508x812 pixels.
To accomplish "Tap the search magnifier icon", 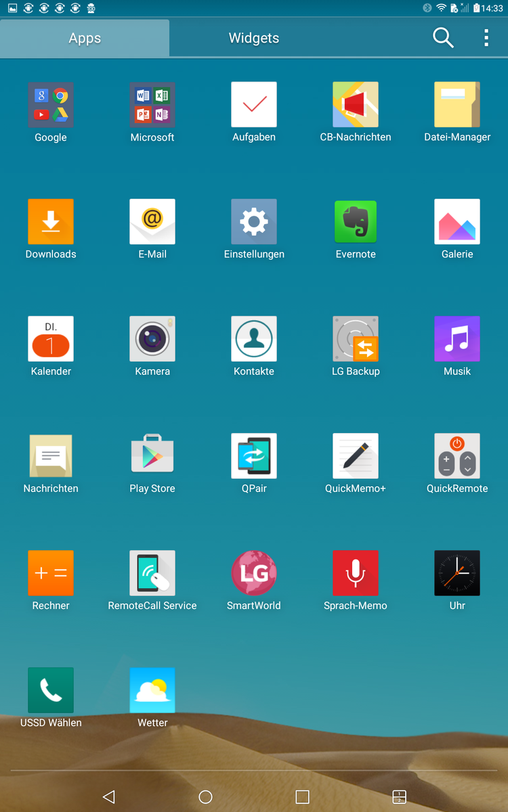I will coord(443,38).
